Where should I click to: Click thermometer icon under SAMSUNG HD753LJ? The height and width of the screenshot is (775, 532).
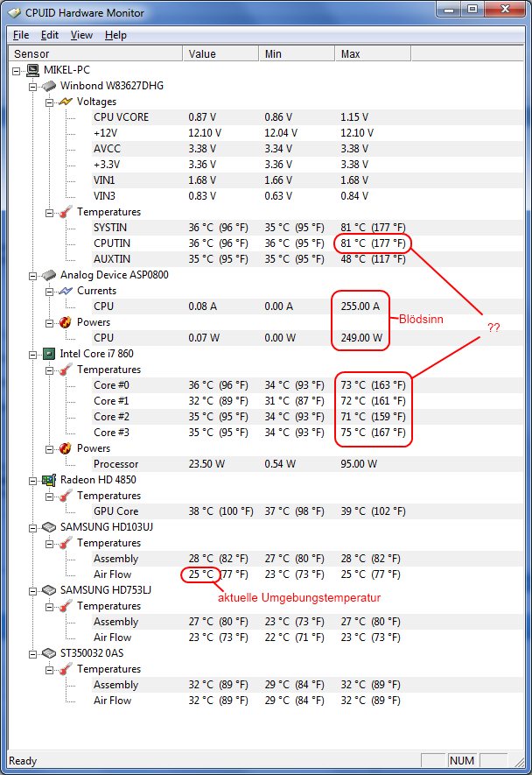pyautogui.click(x=66, y=606)
